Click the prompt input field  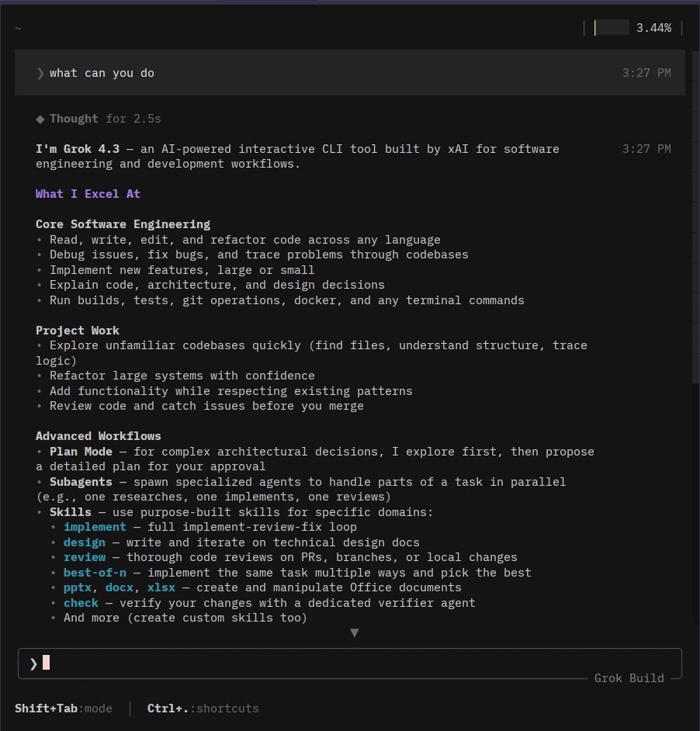click(x=350, y=663)
